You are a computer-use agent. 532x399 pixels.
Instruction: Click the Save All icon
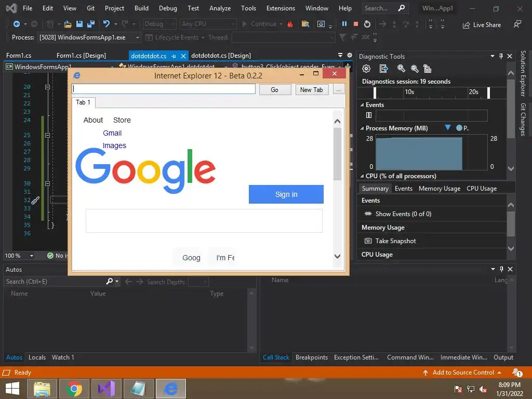(x=90, y=24)
